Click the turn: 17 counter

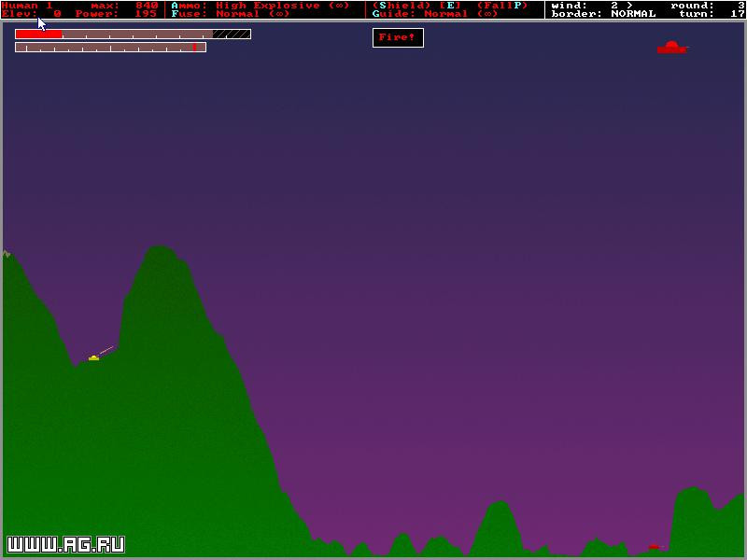pyautogui.click(x=712, y=14)
